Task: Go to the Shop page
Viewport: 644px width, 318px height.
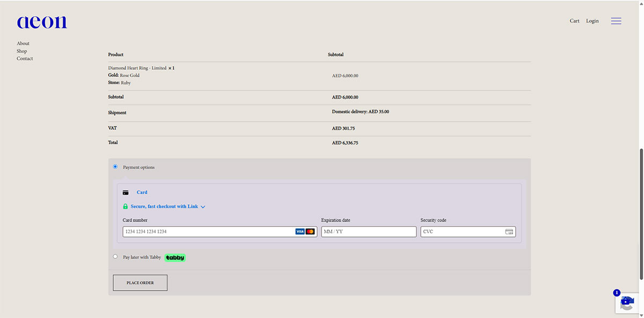Action: (x=21, y=51)
